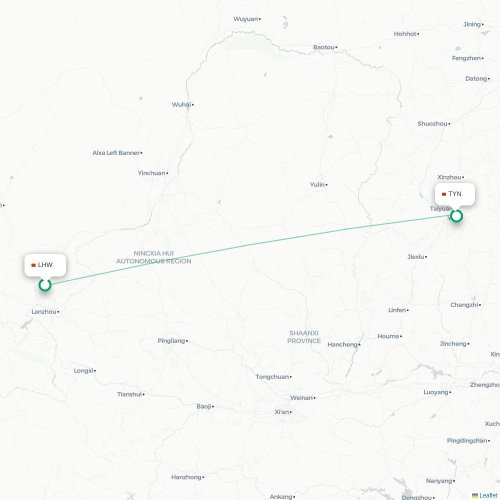Viewport: 500px width, 500px height.
Task: Select the Hanzhong city label
Action: (187, 477)
